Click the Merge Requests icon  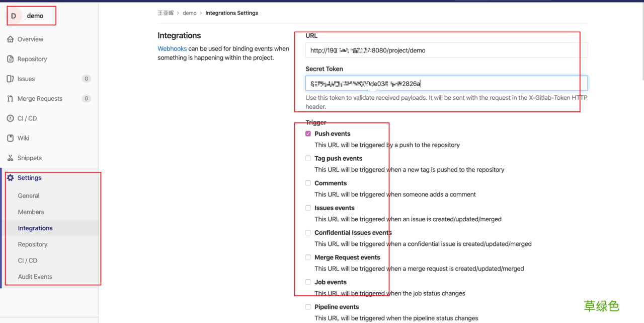[10, 99]
